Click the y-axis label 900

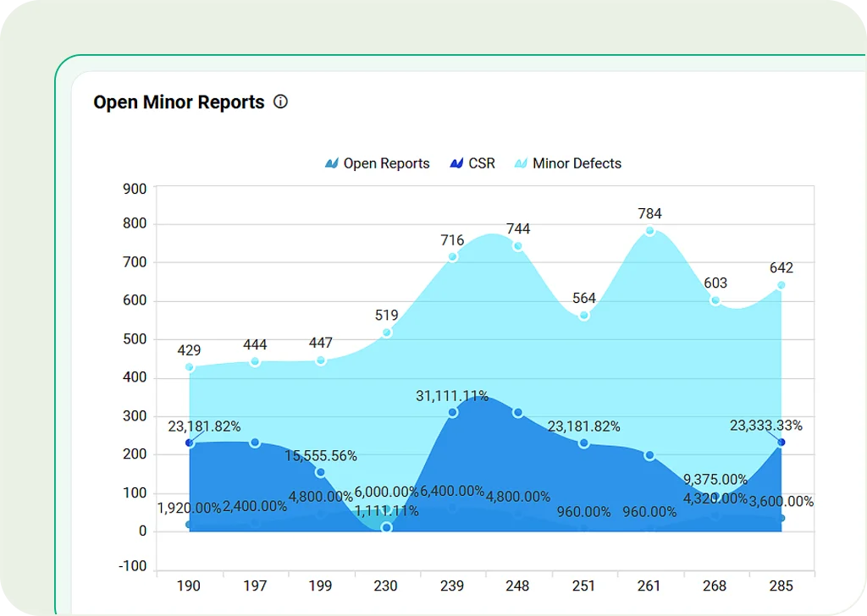pos(135,189)
